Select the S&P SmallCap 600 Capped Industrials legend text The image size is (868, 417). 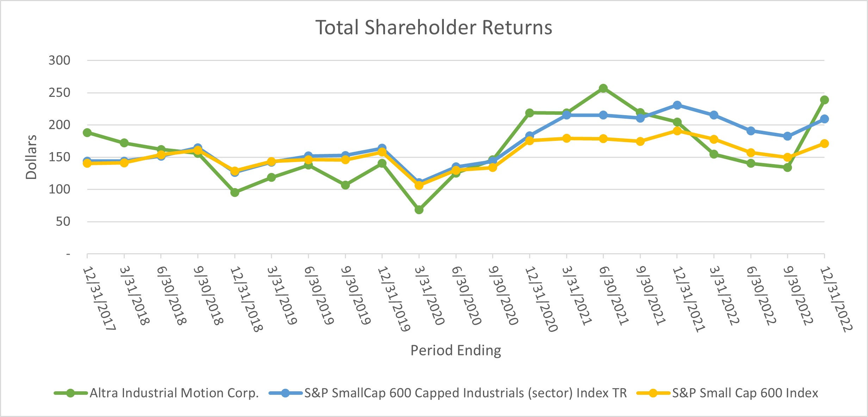pyautogui.click(x=465, y=393)
